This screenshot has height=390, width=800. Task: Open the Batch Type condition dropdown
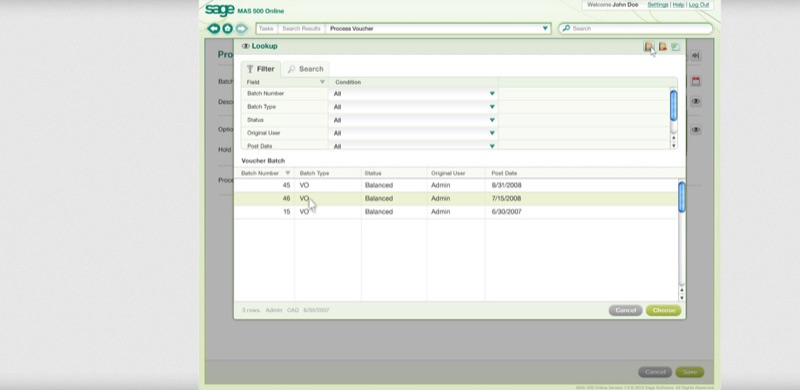[x=492, y=107]
